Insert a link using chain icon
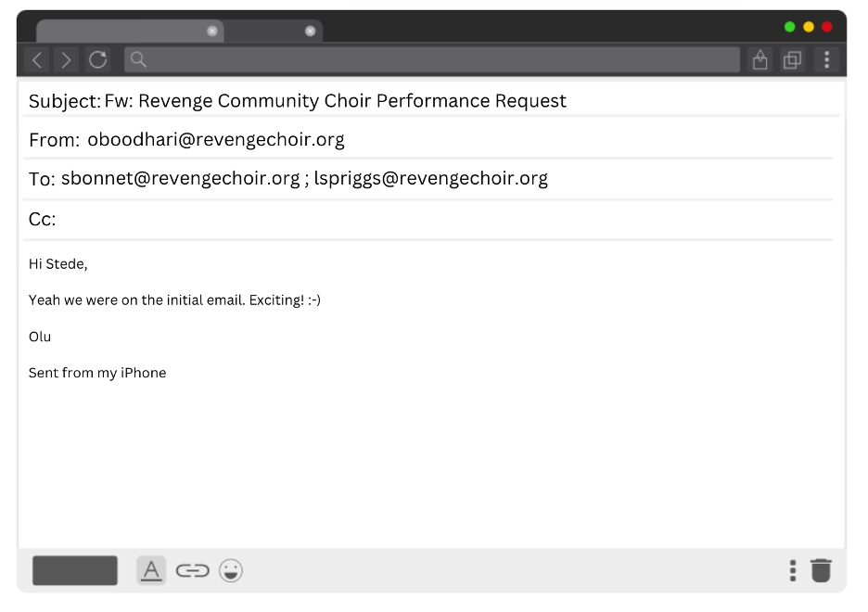The height and width of the screenshot is (612, 868). (x=192, y=570)
